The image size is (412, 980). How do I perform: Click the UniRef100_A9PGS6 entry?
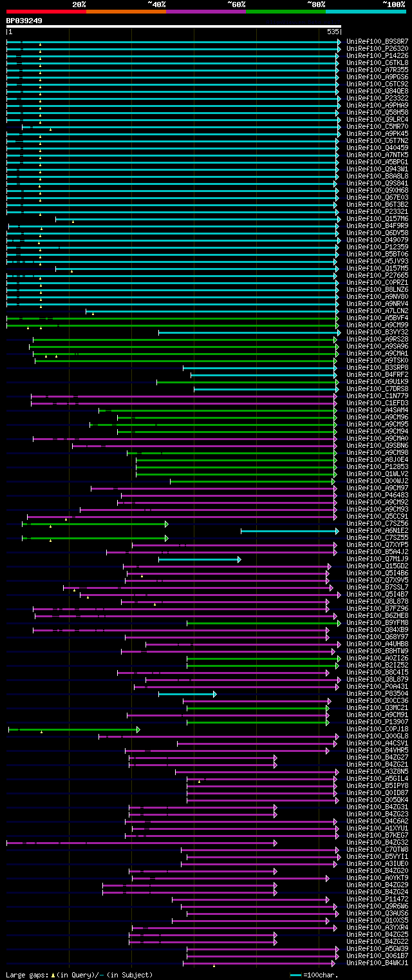point(377,77)
